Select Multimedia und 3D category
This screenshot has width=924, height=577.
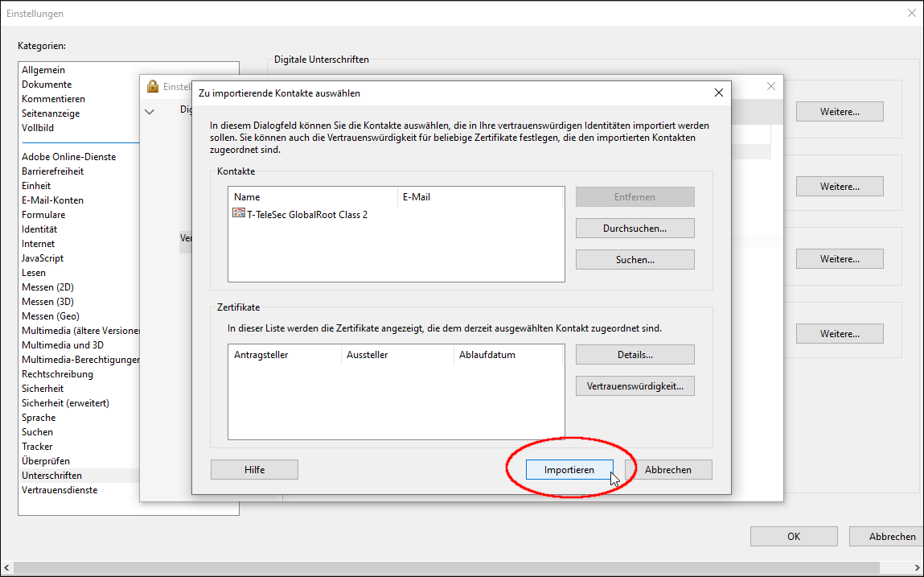pyautogui.click(x=63, y=344)
